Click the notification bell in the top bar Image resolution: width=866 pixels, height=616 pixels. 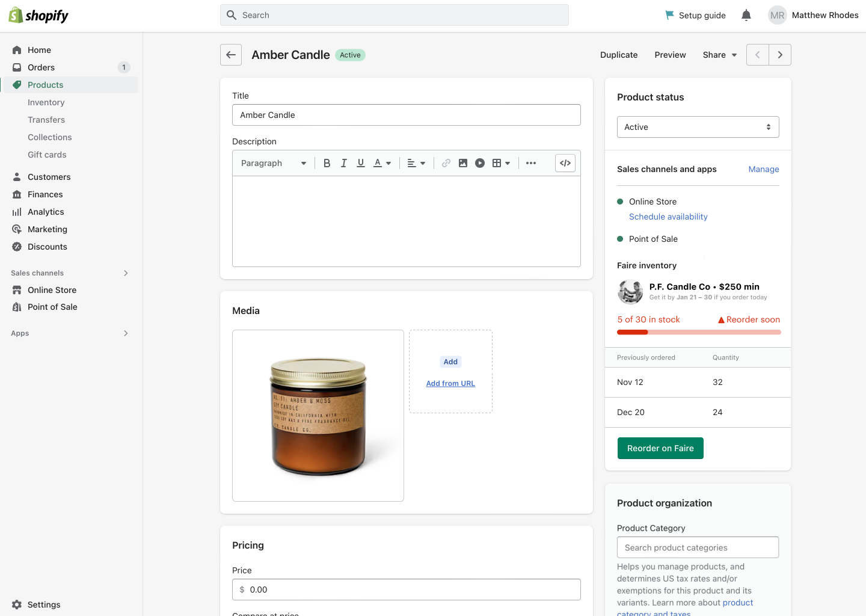(746, 15)
